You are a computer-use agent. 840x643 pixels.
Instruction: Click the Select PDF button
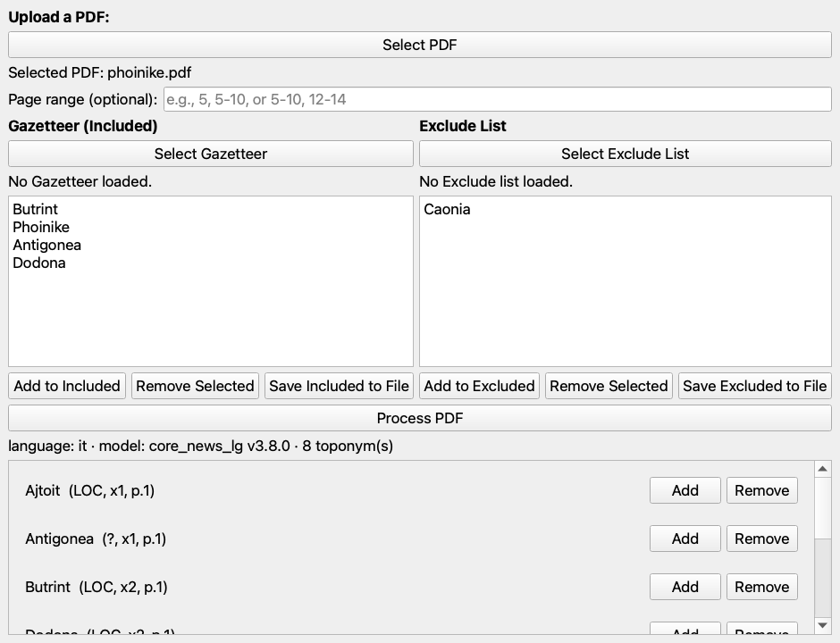pos(419,45)
